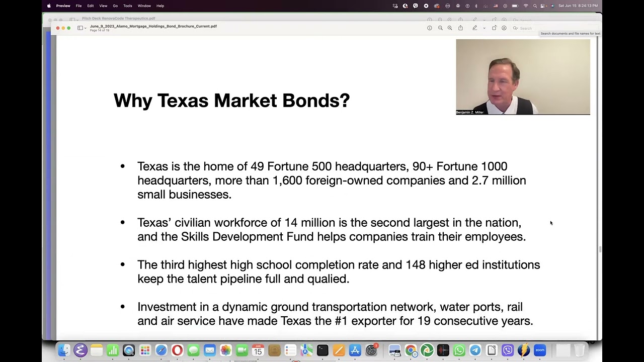Click the Wi-Fi status icon
Image resolution: width=644 pixels, height=362 pixels.
coord(526,6)
